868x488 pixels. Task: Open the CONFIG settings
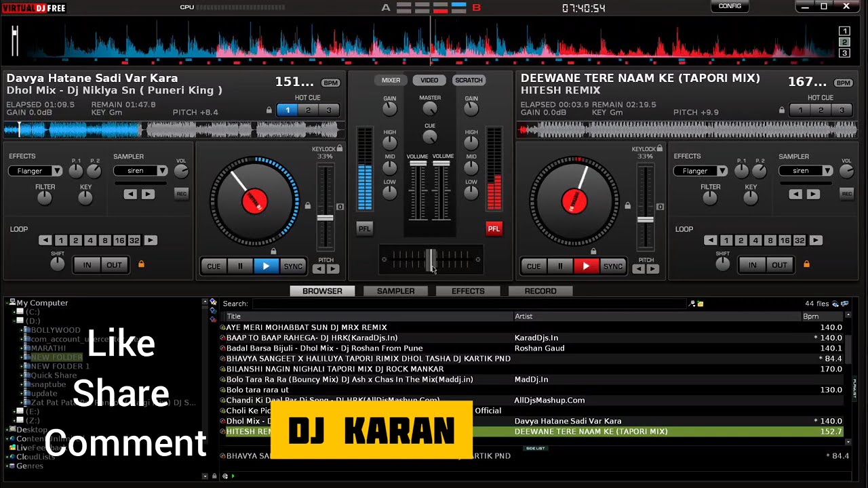coord(730,6)
